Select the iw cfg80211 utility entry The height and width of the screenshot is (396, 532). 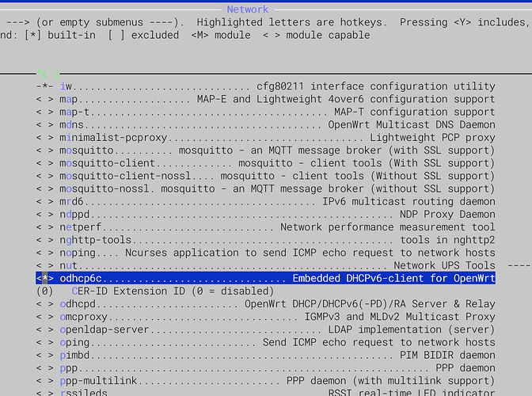(x=265, y=86)
